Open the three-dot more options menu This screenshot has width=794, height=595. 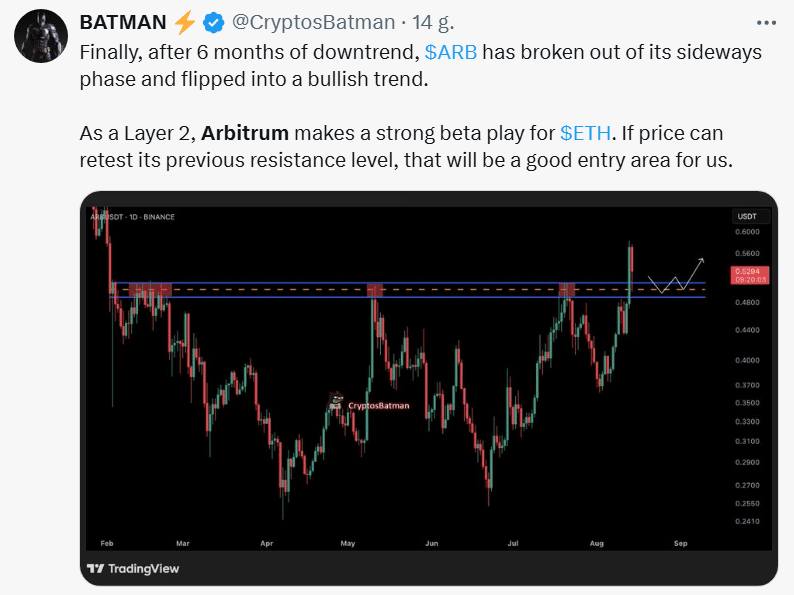[767, 22]
